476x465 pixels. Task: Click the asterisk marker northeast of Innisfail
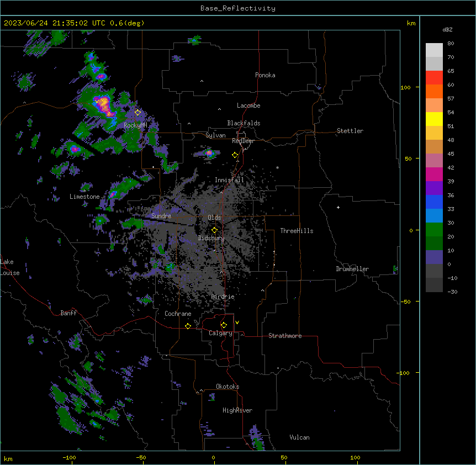click(277, 167)
